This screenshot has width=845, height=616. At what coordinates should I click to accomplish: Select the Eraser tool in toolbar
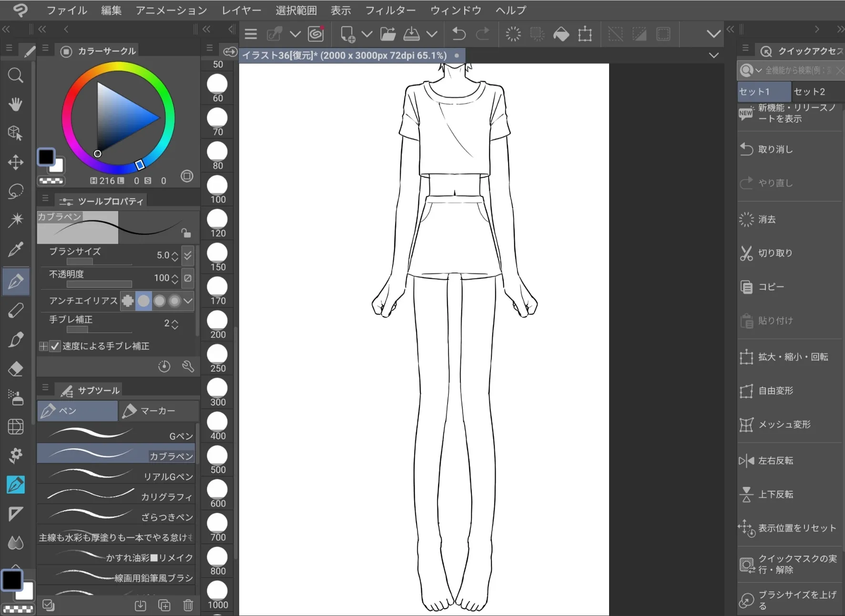pyautogui.click(x=16, y=369)
